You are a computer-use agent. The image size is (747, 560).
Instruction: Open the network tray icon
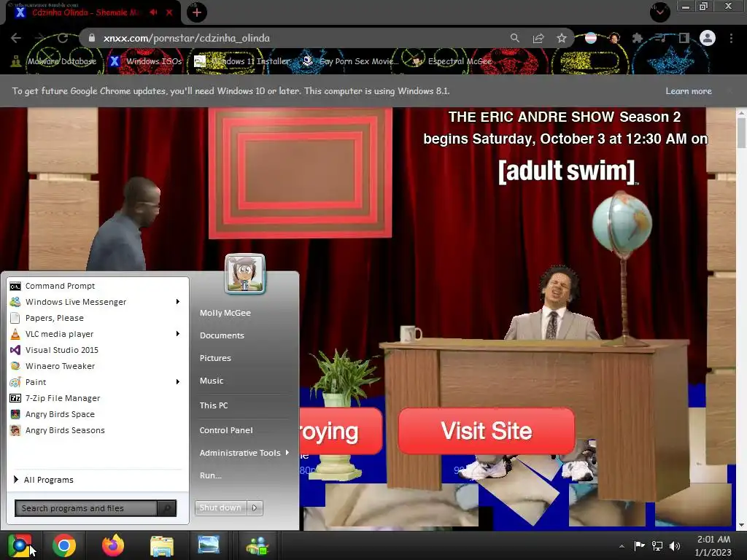coord(657,546)
